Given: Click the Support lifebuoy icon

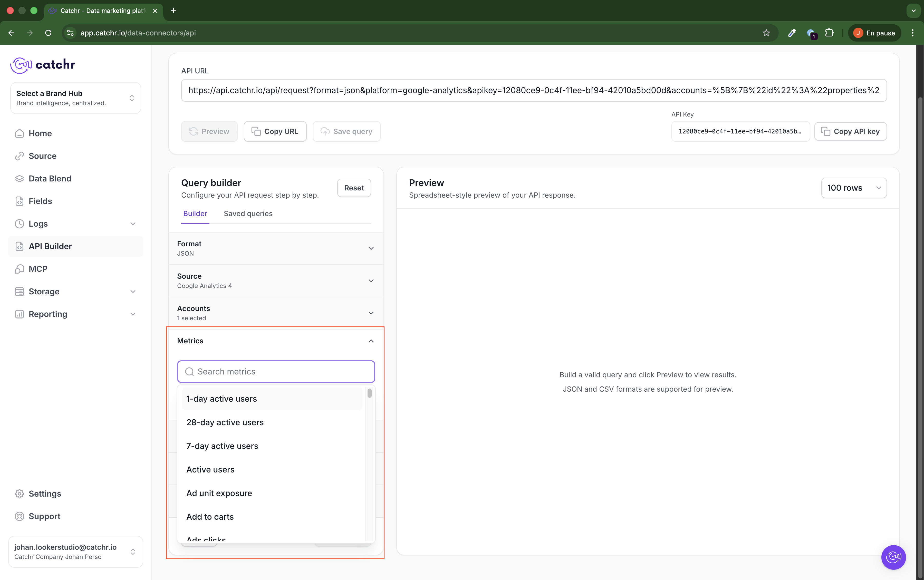Looking at the screenshot, I should point(19,516).
